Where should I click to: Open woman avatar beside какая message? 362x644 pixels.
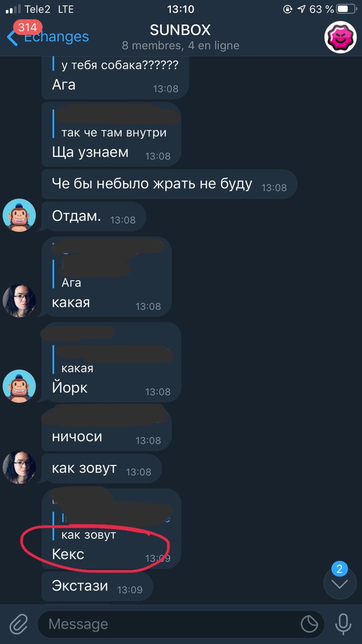coord(20,301)
